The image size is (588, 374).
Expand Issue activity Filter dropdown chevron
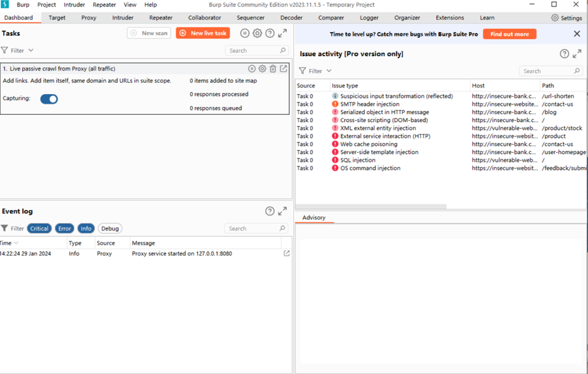click(329, 70)
